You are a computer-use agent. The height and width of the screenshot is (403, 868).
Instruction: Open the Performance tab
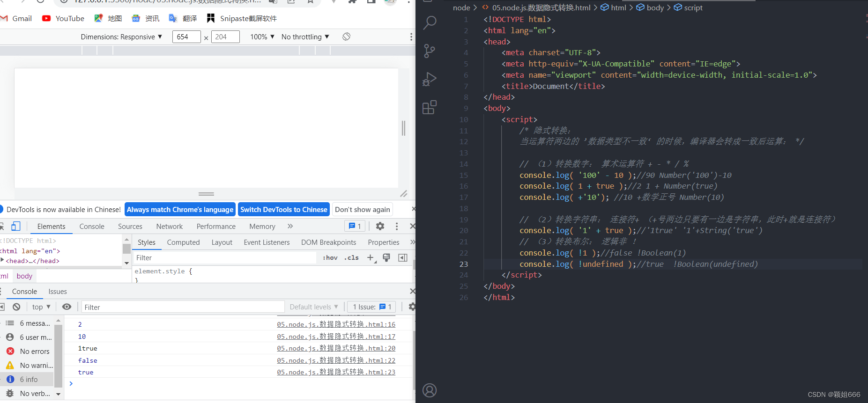[x=216, y=226]
